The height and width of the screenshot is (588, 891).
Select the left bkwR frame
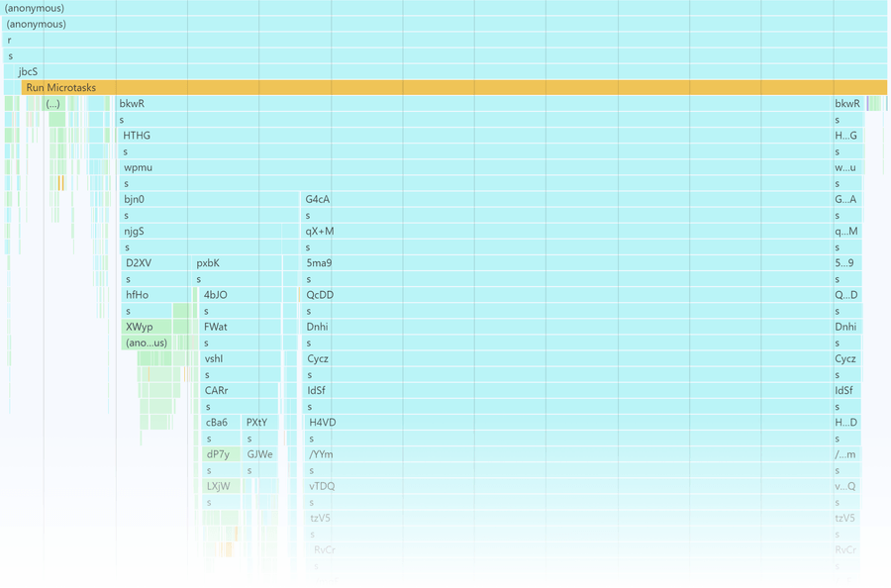[474, 103]
